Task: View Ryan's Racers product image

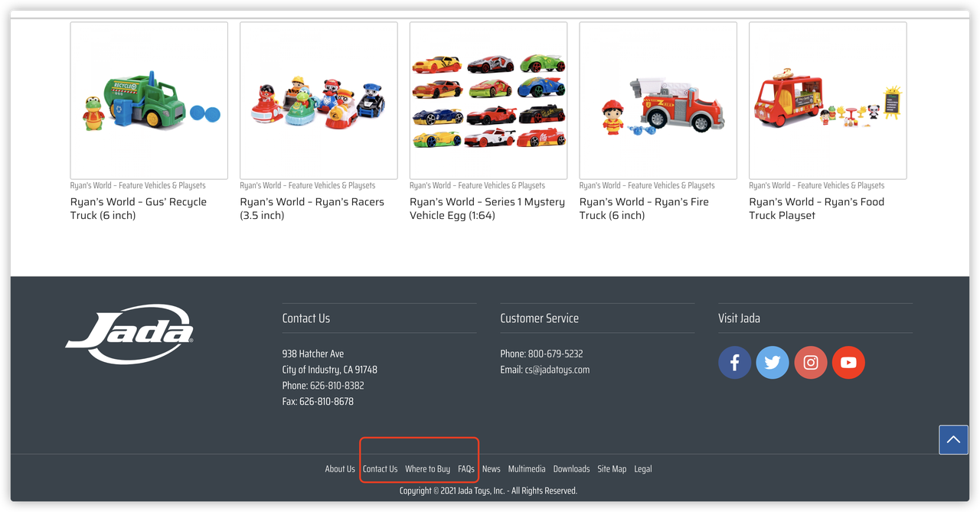Action: click(318, 100)
